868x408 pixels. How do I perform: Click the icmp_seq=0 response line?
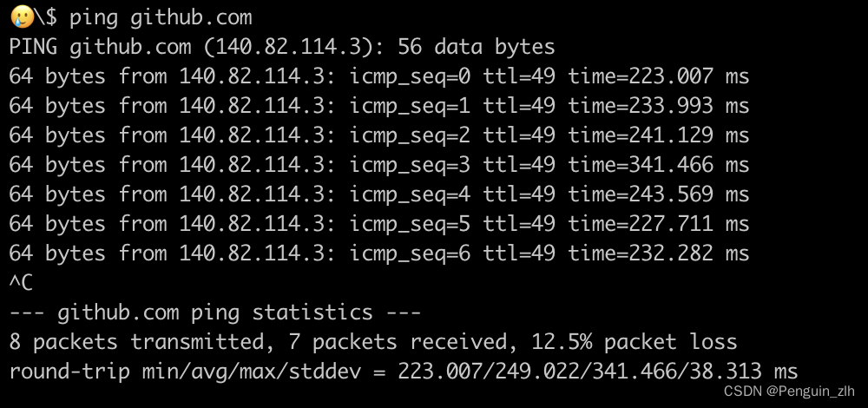[379, 76]
